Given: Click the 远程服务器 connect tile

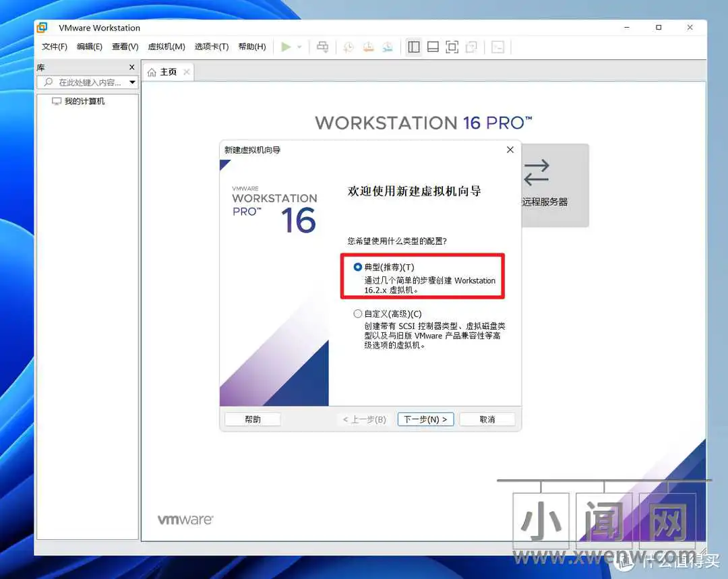Looking at the screenshot, I should pyautogui.click(x=555, y=185).
